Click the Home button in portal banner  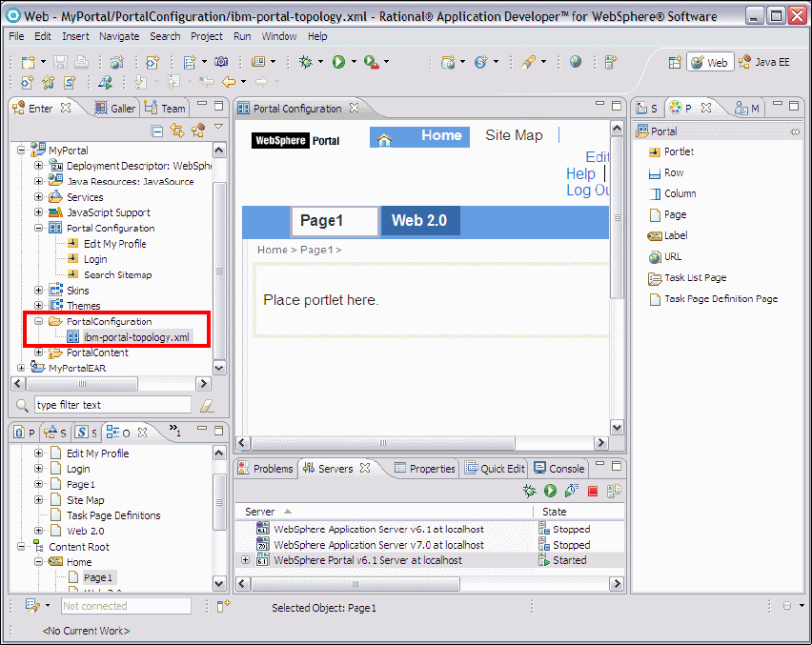pyautogui.click(x=419, y=136)
